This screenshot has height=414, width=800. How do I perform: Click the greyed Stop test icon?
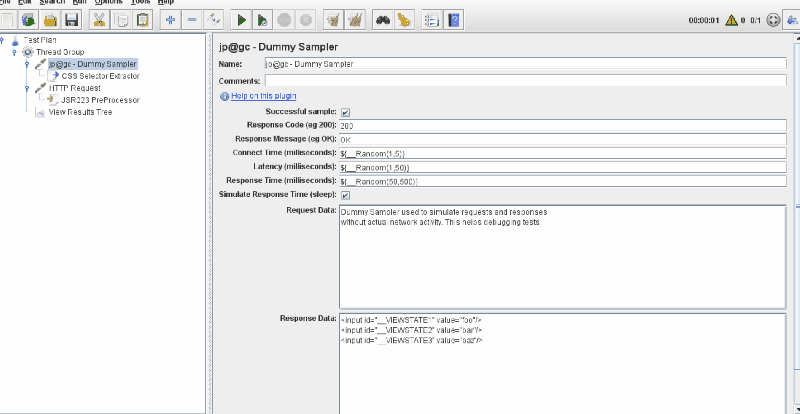point(284,20)
